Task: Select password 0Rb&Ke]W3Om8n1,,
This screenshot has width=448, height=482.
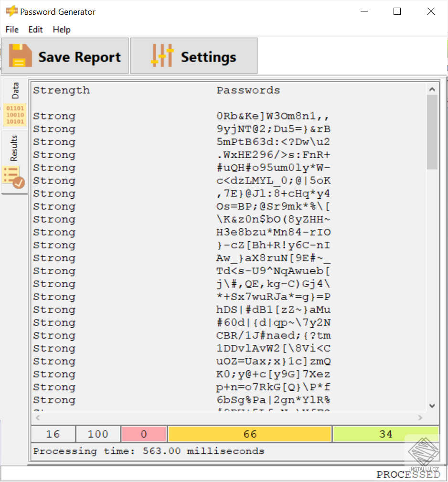Action: pos(273,116)
